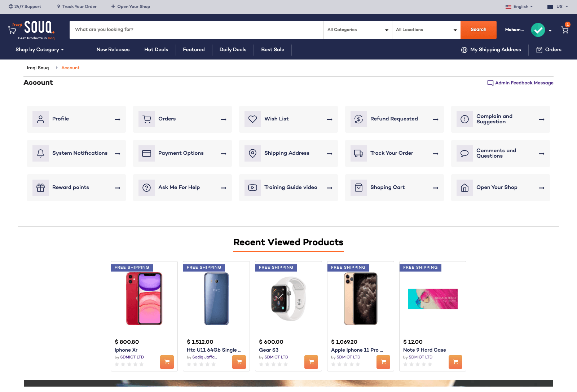This screenshot has width=577, height=392.
Task: Click Open Your Shop in top bar
Action: (x=131, y=6)
